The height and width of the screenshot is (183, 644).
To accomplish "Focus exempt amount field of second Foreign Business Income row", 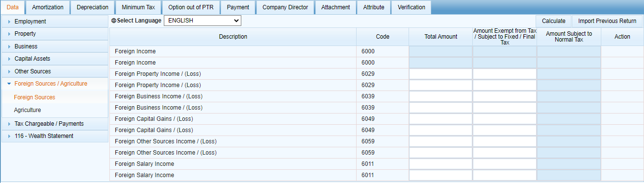I will click(x=505, y=108).
